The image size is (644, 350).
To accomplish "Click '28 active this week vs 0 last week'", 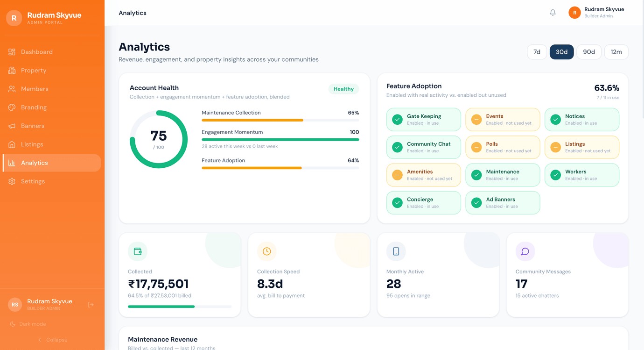I will tap(239, 146).
